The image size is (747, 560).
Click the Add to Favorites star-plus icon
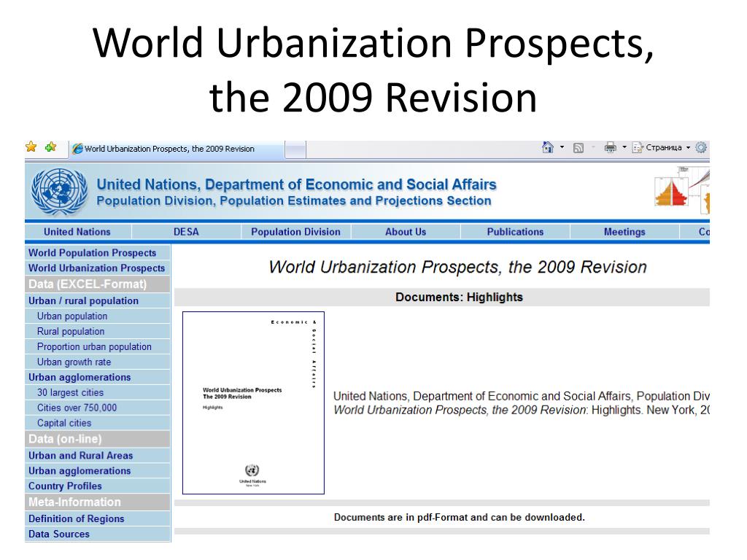[x=50, y=147]
